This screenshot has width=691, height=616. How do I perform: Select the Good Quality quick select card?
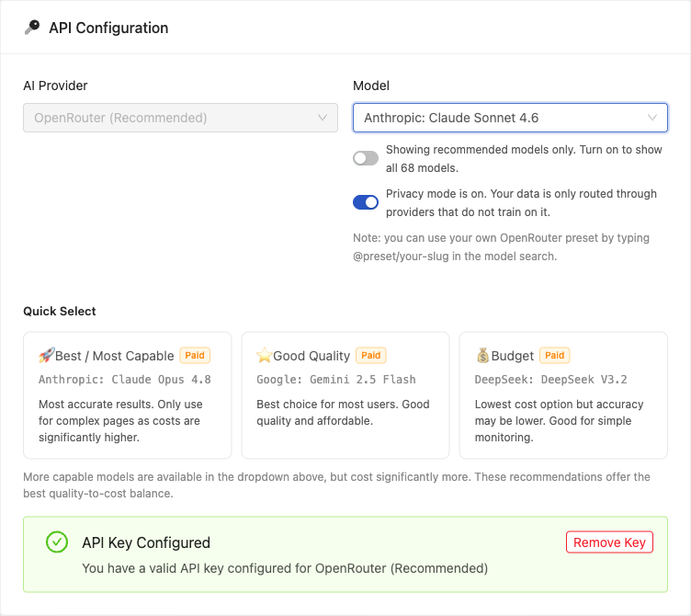[x=345, y=395]
